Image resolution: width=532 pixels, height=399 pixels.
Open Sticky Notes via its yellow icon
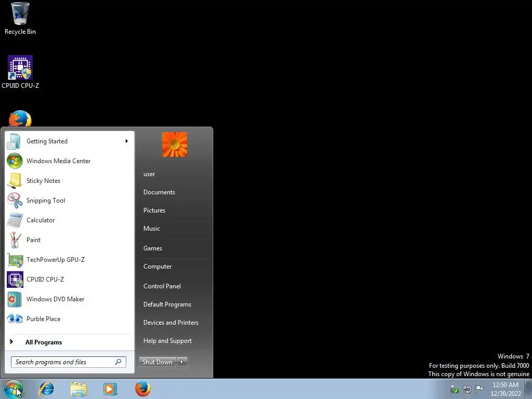click(x=15, y=180)
